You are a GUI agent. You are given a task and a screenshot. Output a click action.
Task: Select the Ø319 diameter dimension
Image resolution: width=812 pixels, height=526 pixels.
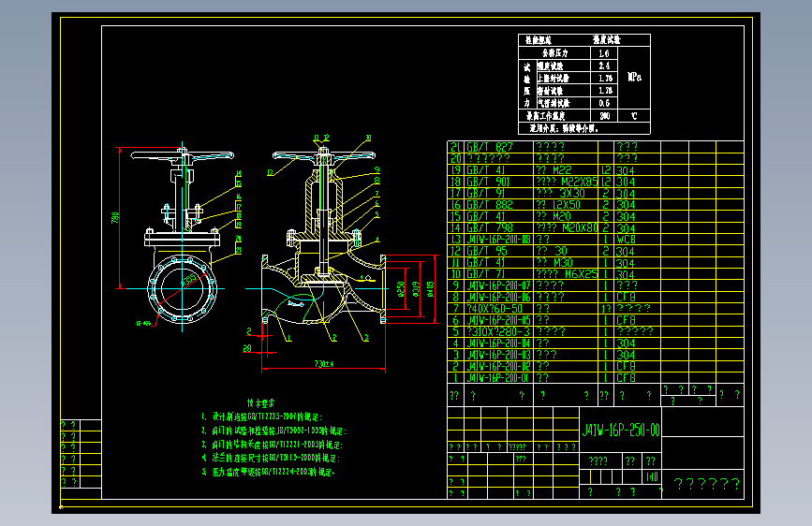click(415, 289)
